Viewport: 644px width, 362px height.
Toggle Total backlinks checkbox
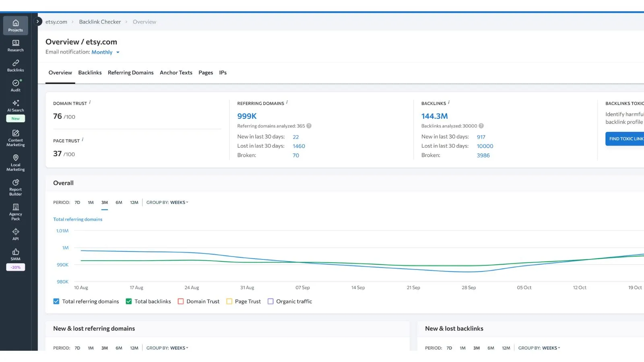[x=129, y=301]
